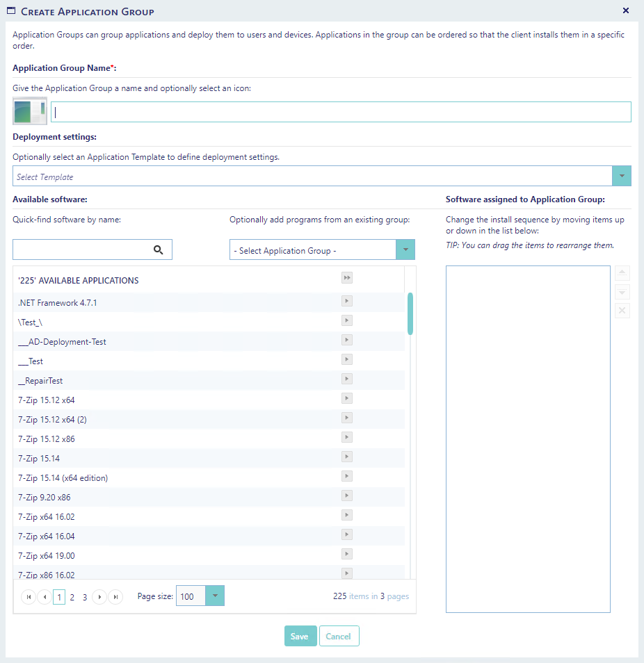
Task: Focus the Application Group Name text field
Action: pos(341,112)
